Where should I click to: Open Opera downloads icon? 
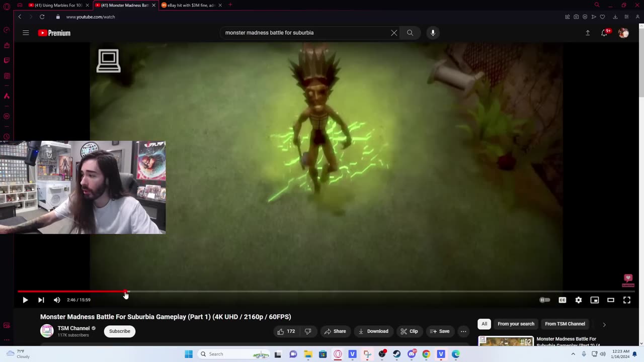point(615,17)
